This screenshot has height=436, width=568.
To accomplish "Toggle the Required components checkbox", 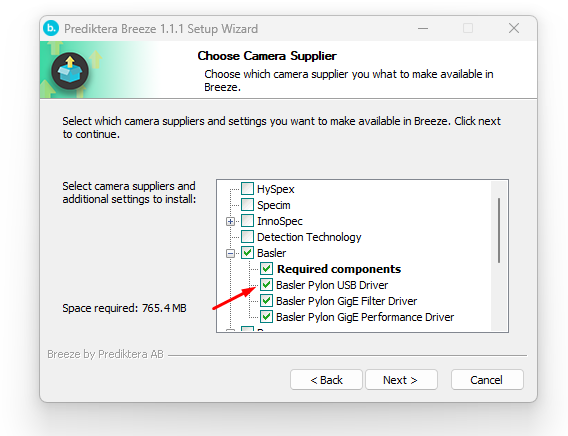I will pyautogui.click(x=266, y=269).
